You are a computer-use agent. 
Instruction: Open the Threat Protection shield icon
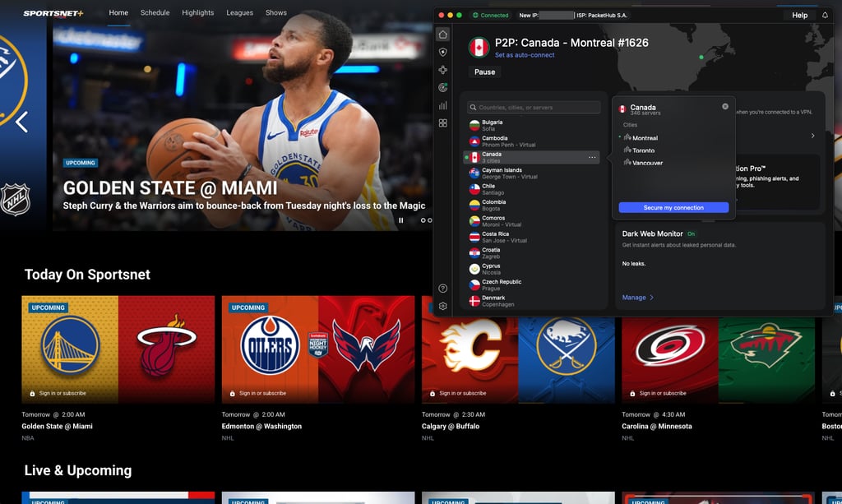point(442,52)
